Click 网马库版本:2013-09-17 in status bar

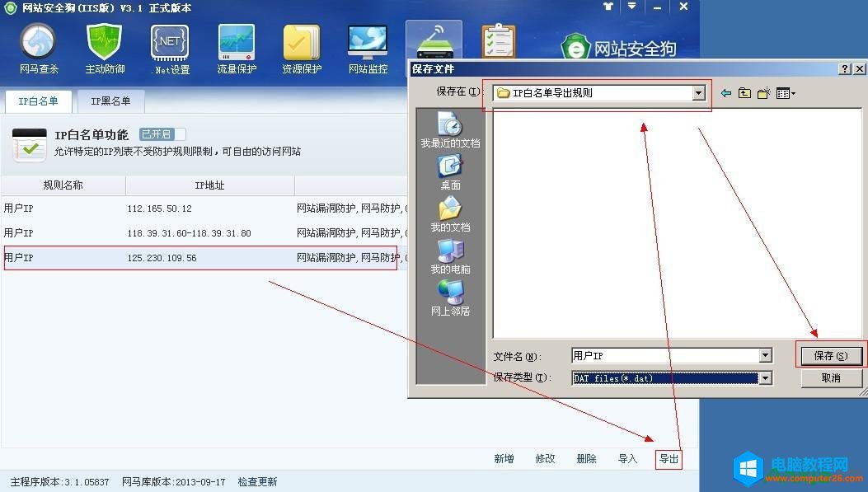[x=173, y=482]
